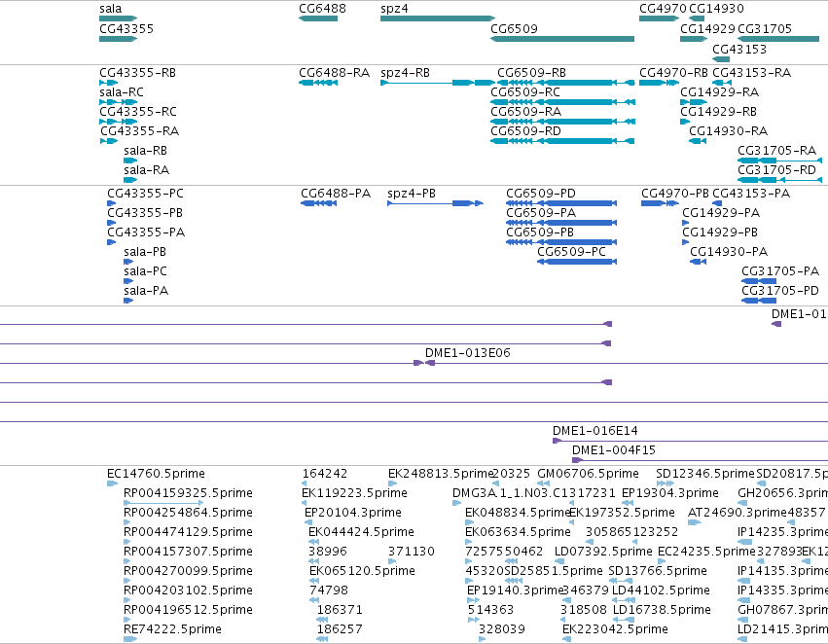Screen dimensions: 828x644
Task: Click the CG6509-PC protein label
Action: 571,252
